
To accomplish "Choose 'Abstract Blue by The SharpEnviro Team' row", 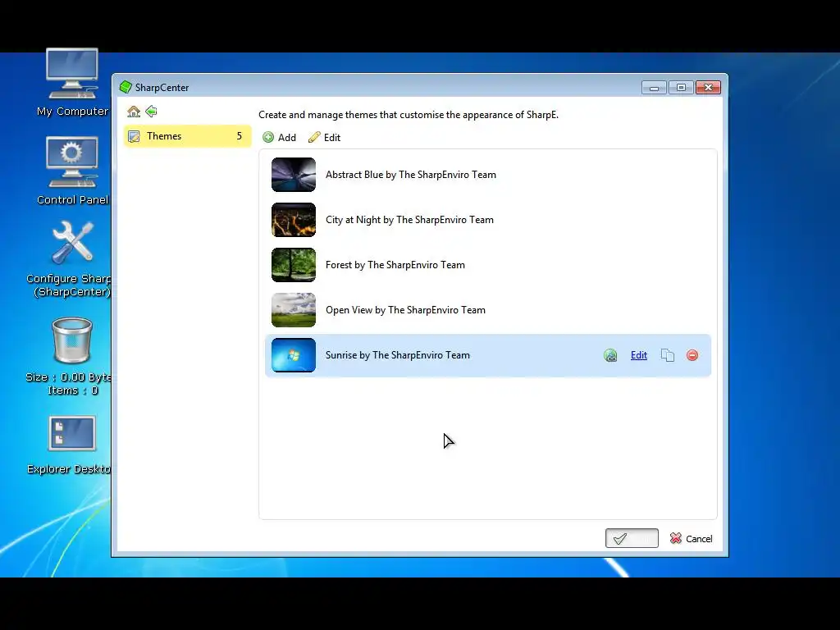I will coord(487,175).
